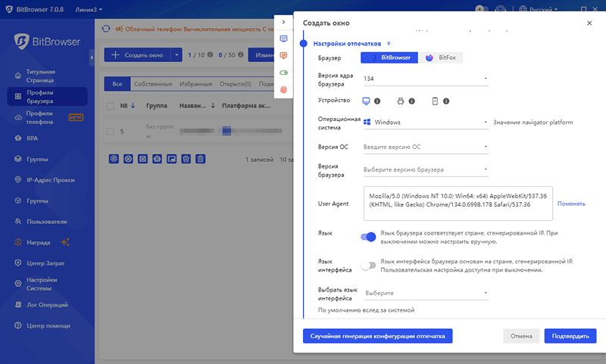Expand the Версия ОС dropdown
Image resolution: width=606 pixels, height=364 pixels.
[425, 146]
